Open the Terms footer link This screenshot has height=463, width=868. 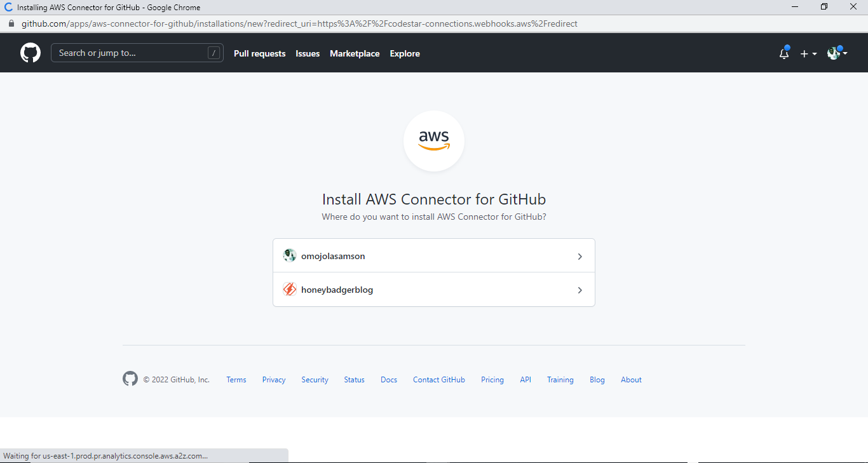coord(236,380)
